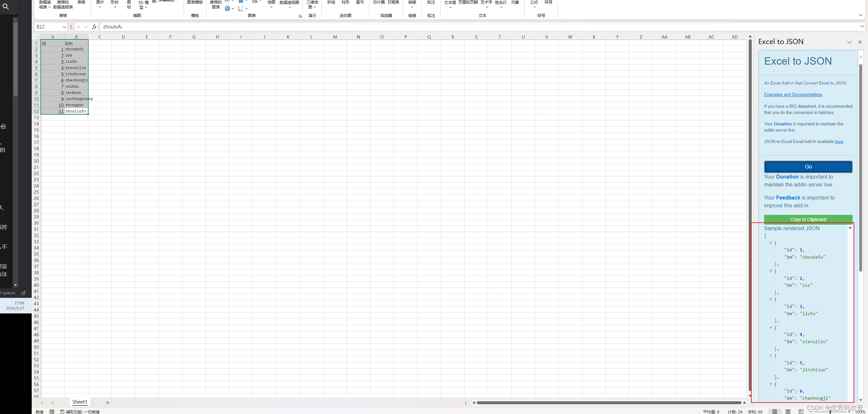This screenshot has height=414, width=868.
Task: Switch to Page Layout view
Action: (x=788, y=411)
